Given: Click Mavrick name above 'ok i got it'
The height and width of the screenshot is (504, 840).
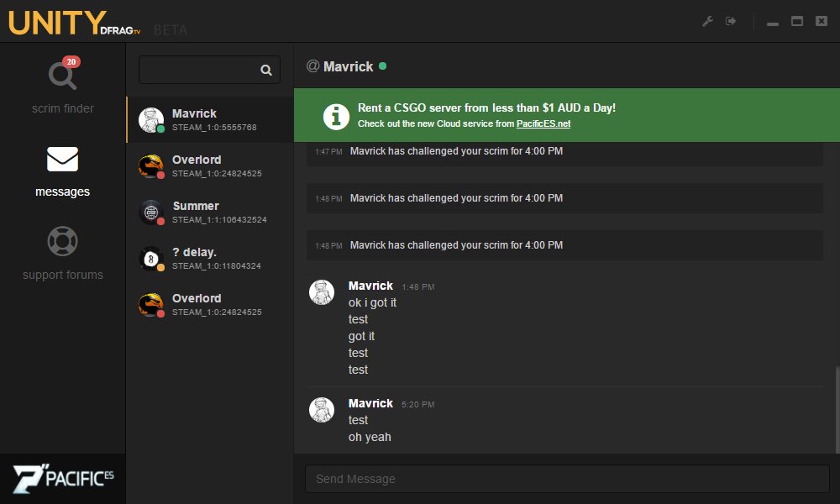Looking at the screenshot, I should click(x=370, y=286).
